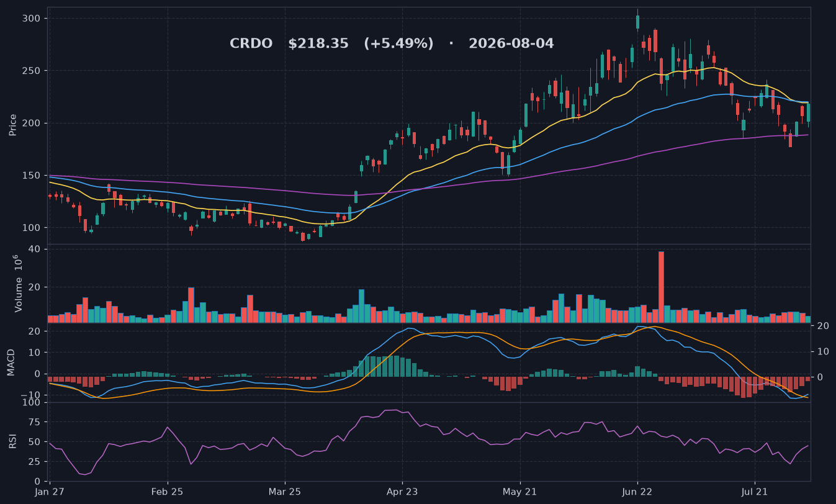Click the Apr 23 date label
Viewport: 836px width, 504px height.
tap(402, 491)
